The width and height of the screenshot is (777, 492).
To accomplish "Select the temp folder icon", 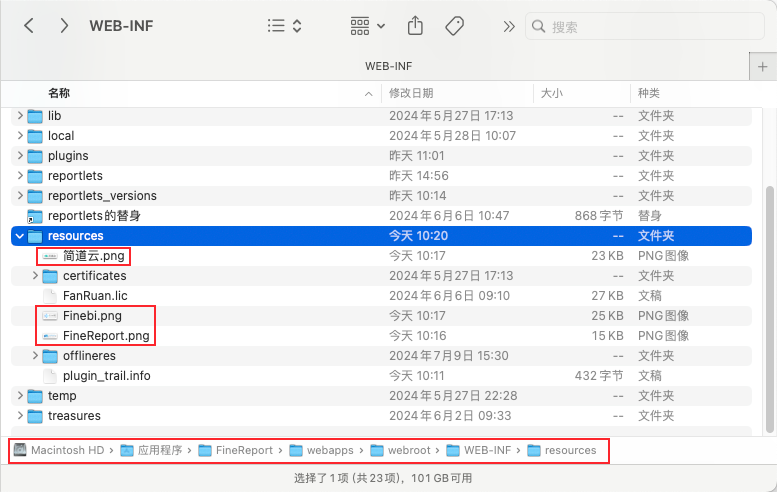I will point(35,396).
